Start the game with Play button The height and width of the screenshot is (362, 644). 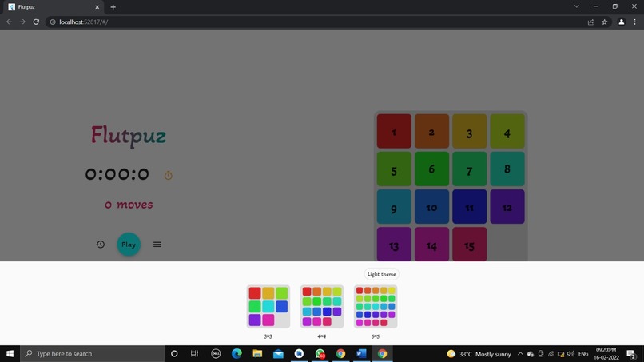[129, 245]
